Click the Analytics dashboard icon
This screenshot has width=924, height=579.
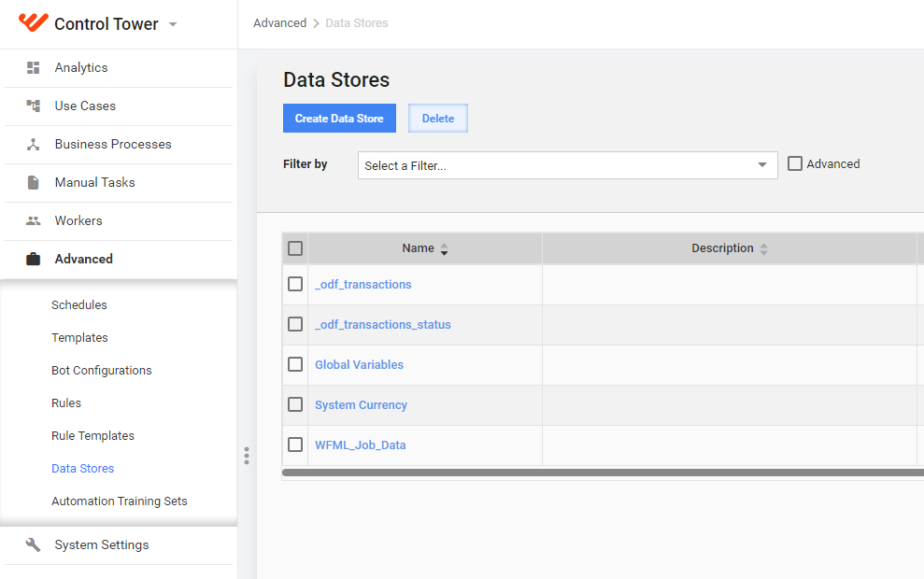pyautogui.click(x=33, y=68)
